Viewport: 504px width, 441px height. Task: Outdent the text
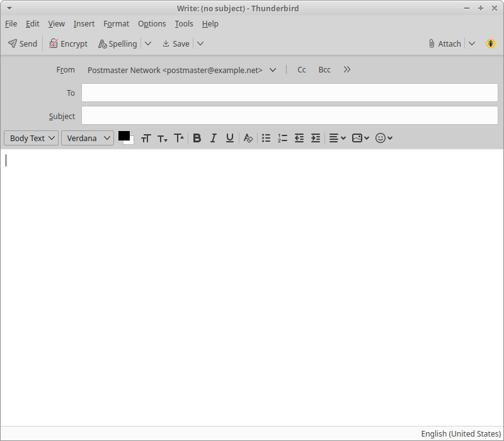click(299, 138)
